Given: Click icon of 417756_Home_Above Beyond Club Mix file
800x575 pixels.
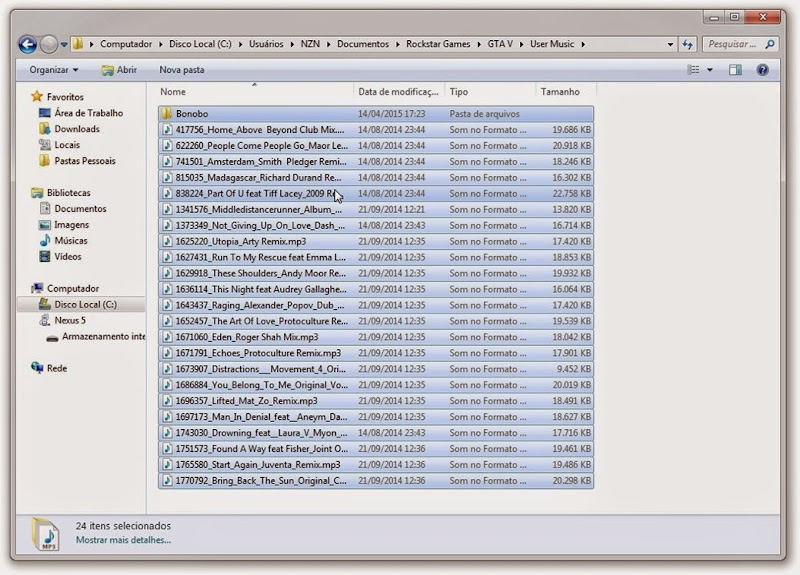Looking at the screenshot, I should tap(167, 130).
